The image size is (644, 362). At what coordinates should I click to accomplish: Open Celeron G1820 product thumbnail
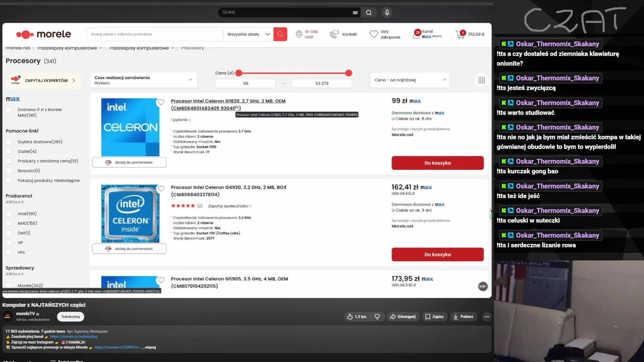130,127
